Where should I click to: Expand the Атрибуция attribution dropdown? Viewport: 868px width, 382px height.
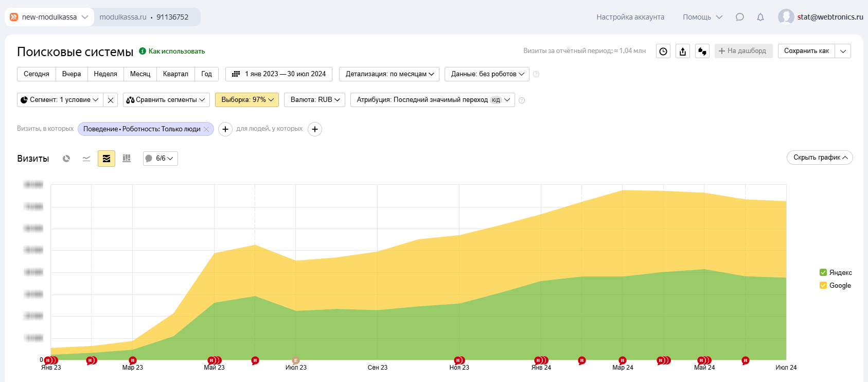click(432, 100)
